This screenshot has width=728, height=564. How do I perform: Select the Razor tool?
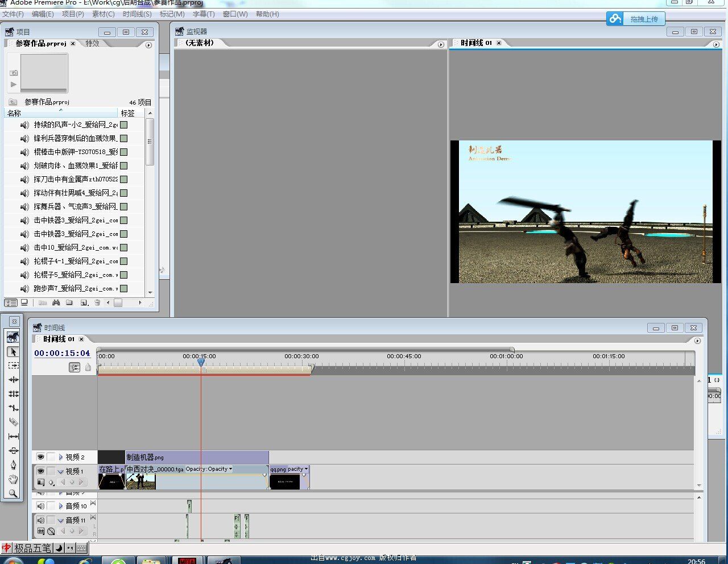(13, 422)
